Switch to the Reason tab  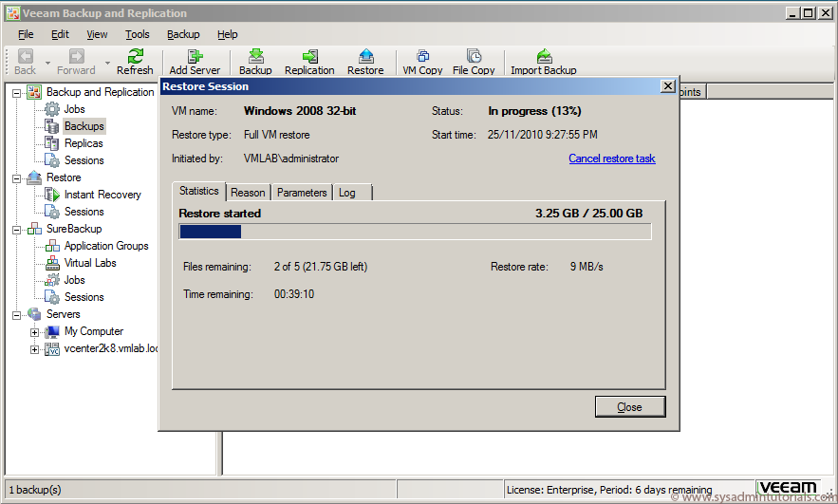tap(248, 193)
